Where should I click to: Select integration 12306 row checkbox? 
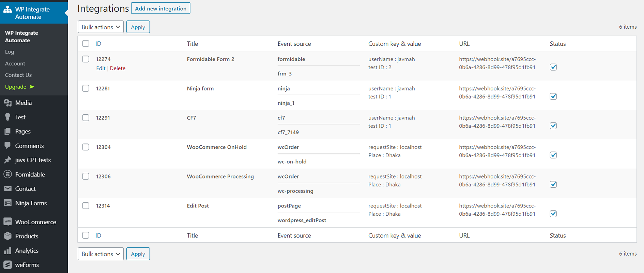click(86, 176)
